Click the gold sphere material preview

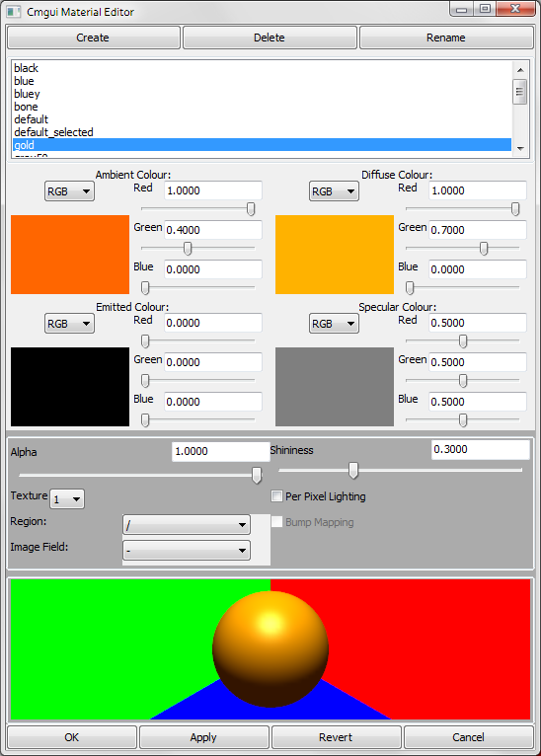[270, 649]
